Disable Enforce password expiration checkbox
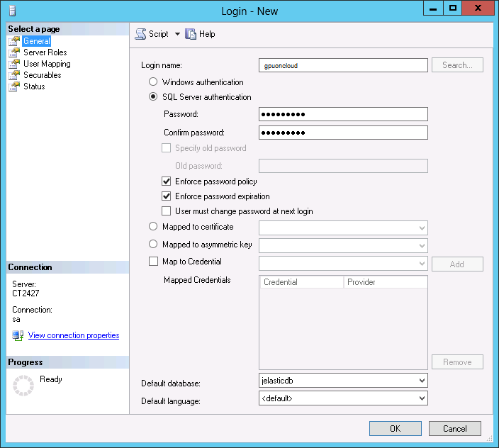499x448 pixels. point(167,196)
